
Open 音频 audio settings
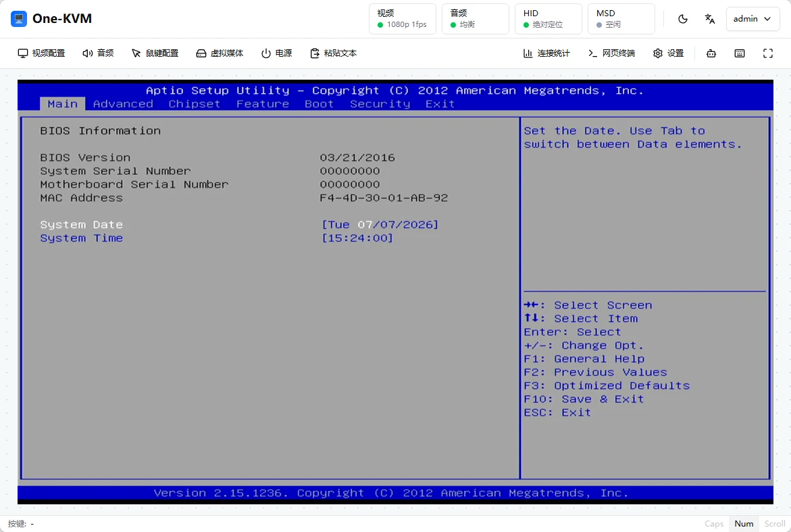99,53
